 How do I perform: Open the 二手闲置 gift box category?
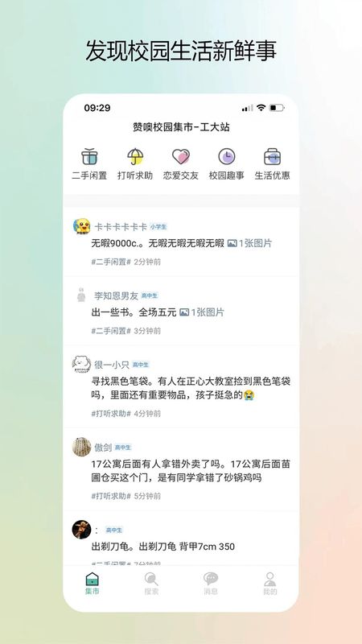pyautogui.click(x=89, y=164)
